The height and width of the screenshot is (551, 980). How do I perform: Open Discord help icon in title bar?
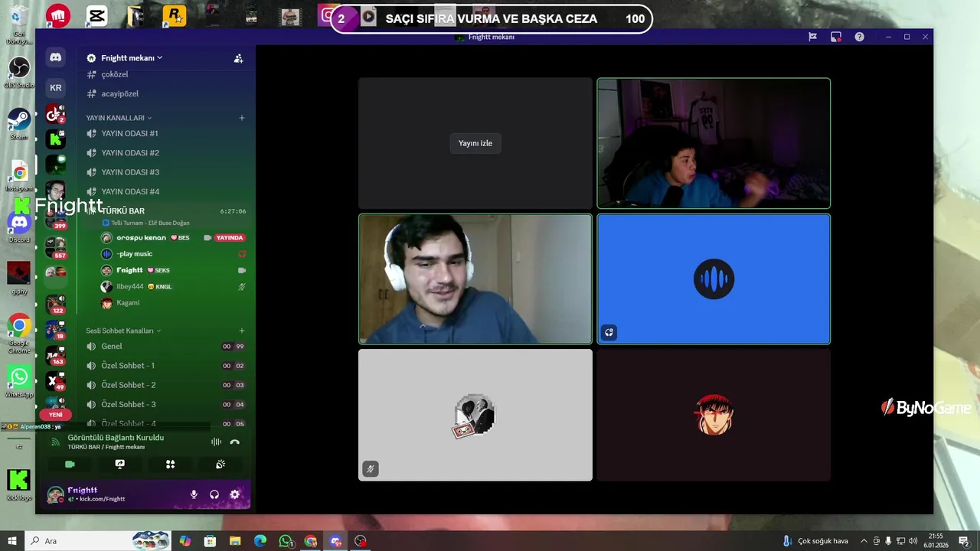click(859, 37)
